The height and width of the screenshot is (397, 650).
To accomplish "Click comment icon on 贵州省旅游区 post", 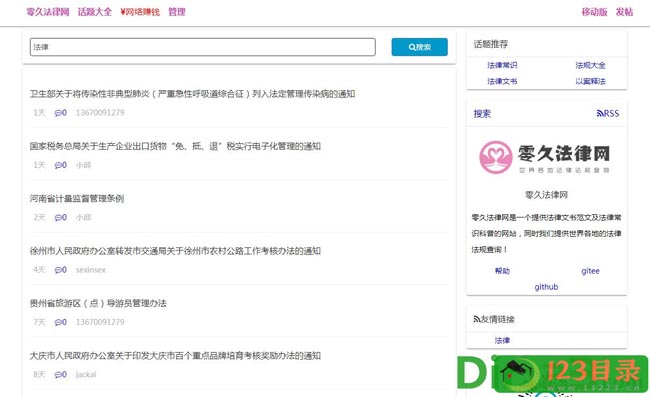I will [61, 322].
